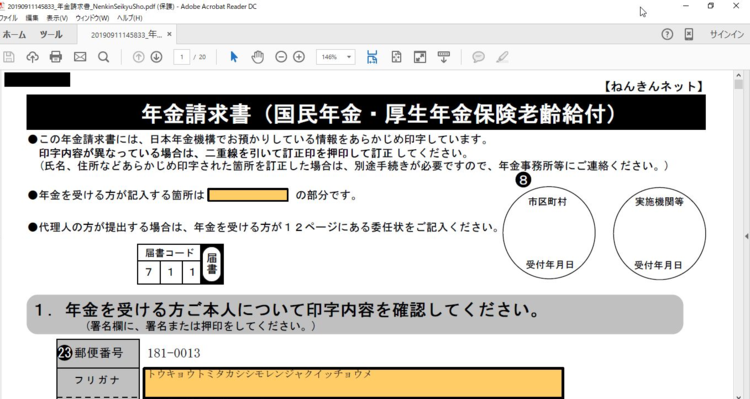Viewport: 750px width, 399px height.
Task: Click the 郵便番号 label cell
Action: (x=98, y=353)
